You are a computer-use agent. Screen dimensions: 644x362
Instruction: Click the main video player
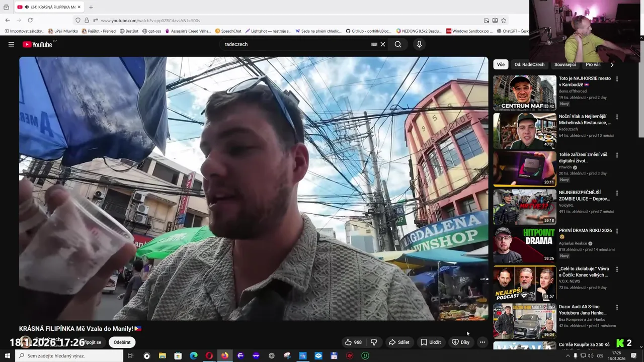click(254, 189)
